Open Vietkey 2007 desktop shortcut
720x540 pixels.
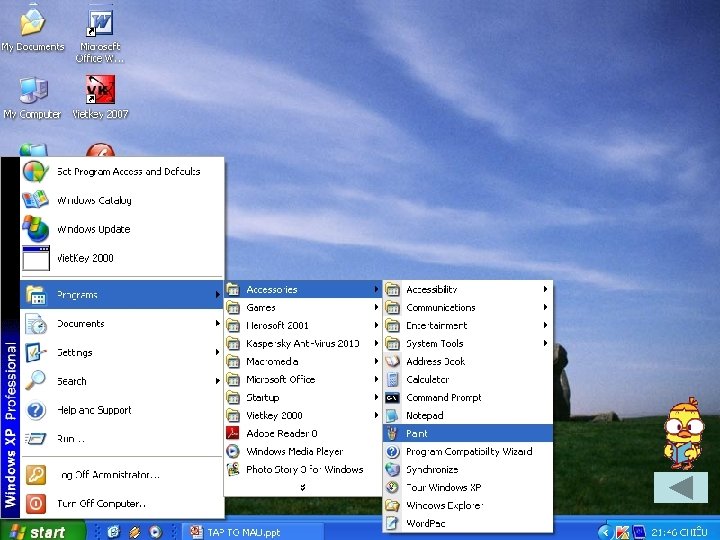(100, 97)
